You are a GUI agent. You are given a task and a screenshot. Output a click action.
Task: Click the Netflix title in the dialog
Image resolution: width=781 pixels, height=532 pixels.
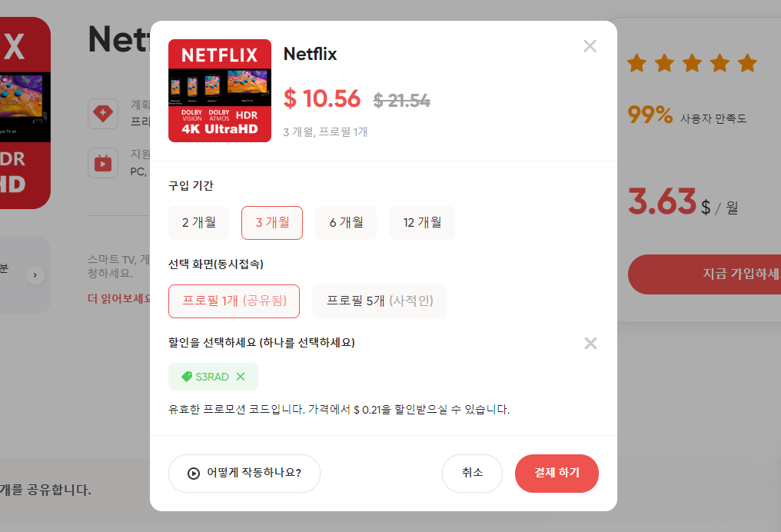click(310, 54)
